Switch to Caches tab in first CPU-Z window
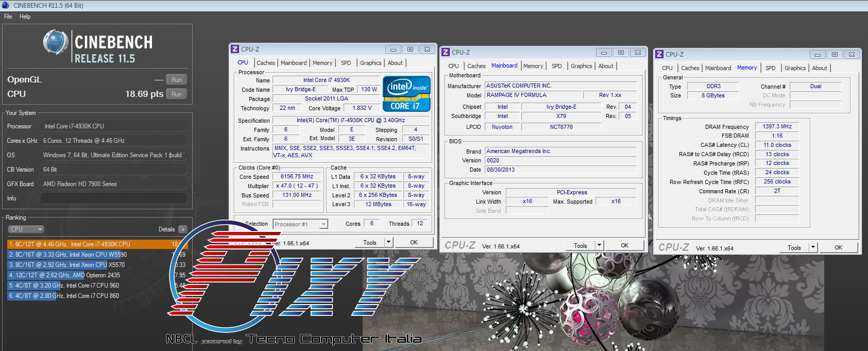868x351 pixels. pyautogui.click(x=266, y=63)
